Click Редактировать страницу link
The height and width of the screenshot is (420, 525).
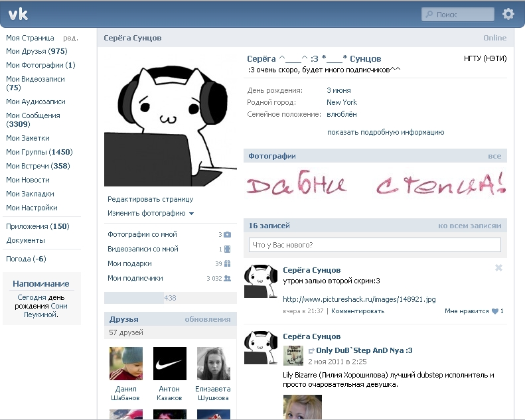(x=151, y=199)
